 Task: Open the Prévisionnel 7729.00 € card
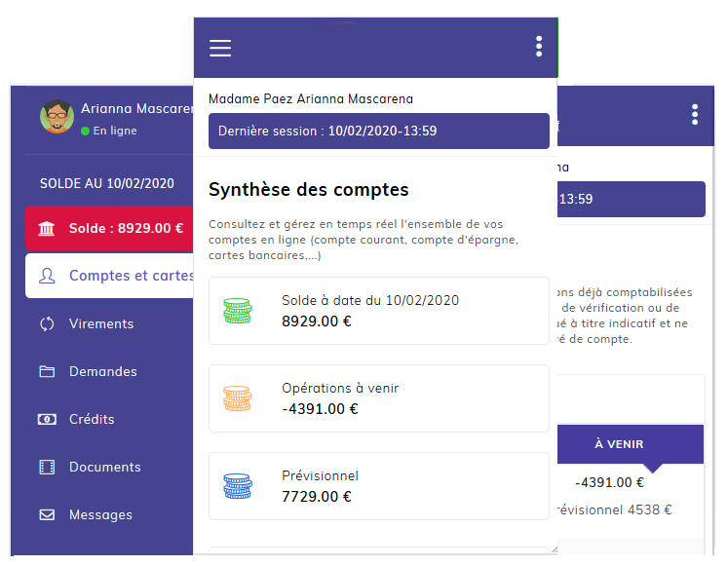pos(379,486)
